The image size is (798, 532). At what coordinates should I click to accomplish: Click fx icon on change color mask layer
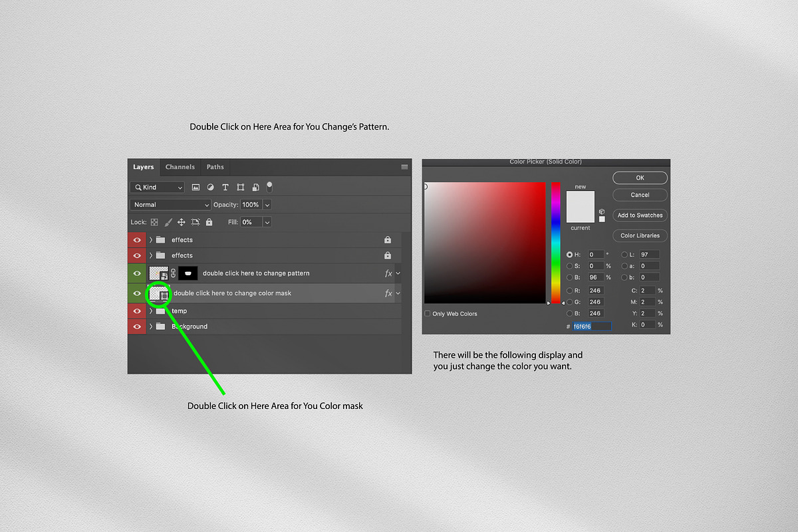(x=388, y=293)
